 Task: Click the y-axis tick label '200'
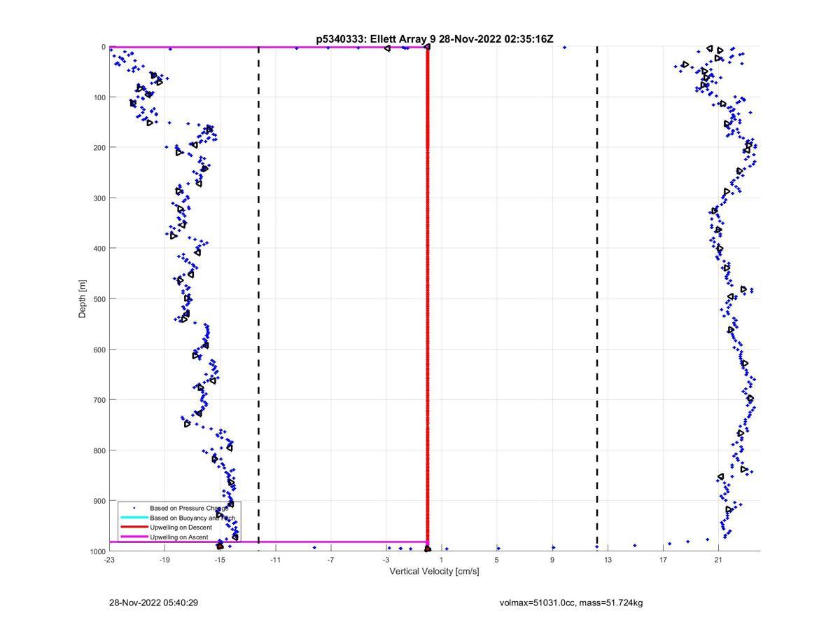(x=99, y=148)
